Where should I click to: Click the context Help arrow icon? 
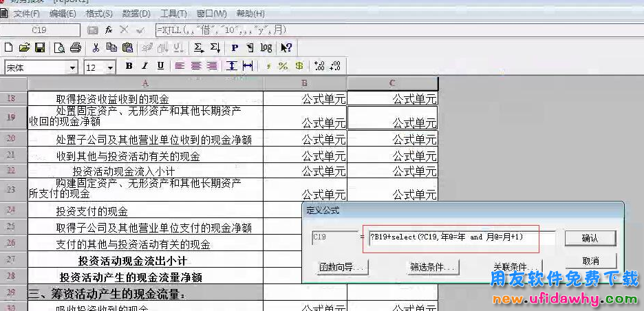(x=286, y=47)
